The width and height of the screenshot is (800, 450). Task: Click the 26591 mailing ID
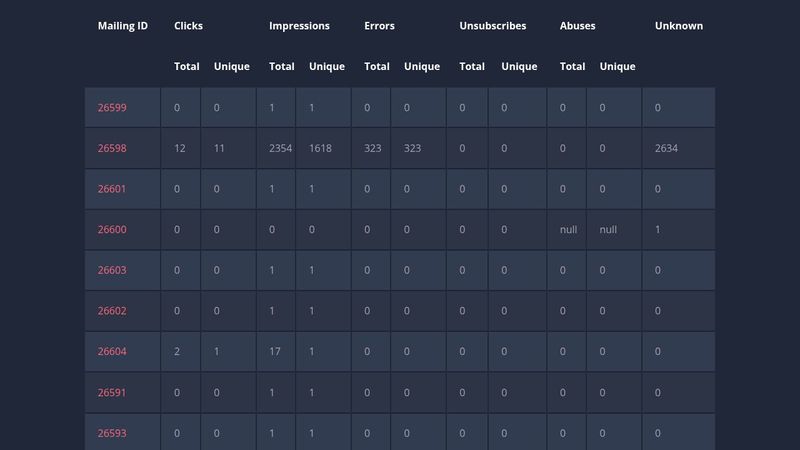click(112, 393)
